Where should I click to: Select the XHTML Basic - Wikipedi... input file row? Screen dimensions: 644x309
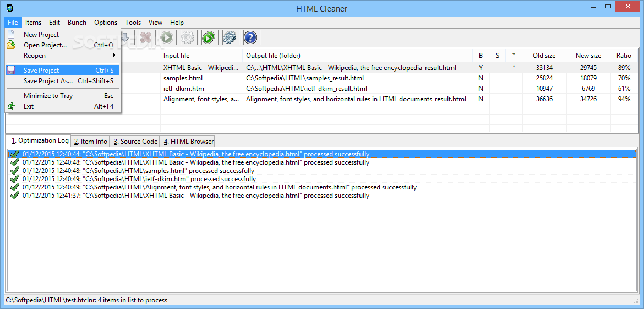point(201,67)
